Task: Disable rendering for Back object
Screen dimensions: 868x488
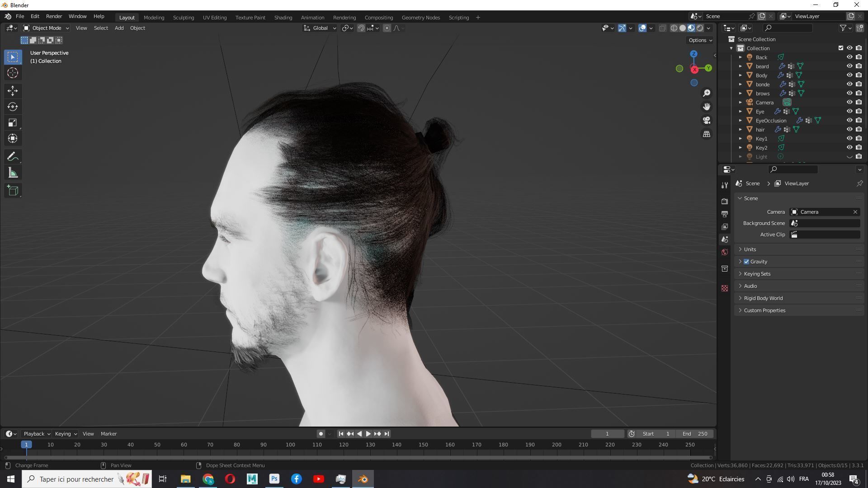Action: (x=859, y=57)
